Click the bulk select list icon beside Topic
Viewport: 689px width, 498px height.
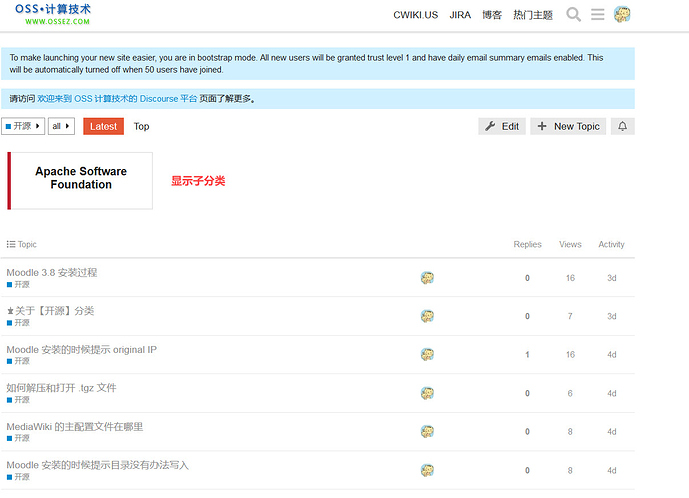(11, 244)
